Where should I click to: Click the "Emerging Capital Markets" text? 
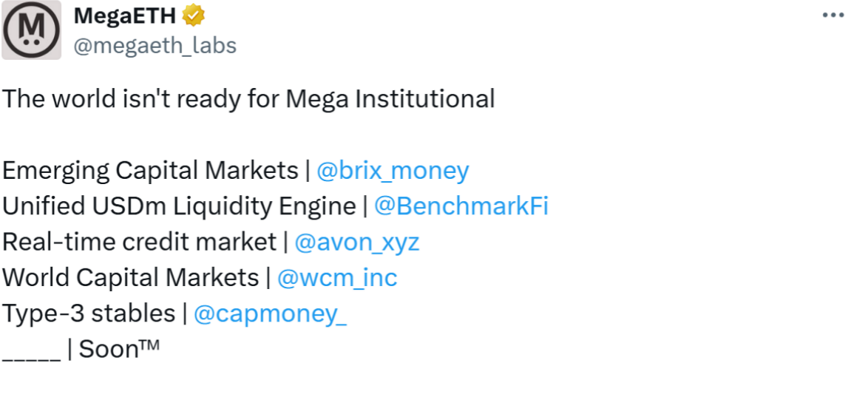coord(150,171)
